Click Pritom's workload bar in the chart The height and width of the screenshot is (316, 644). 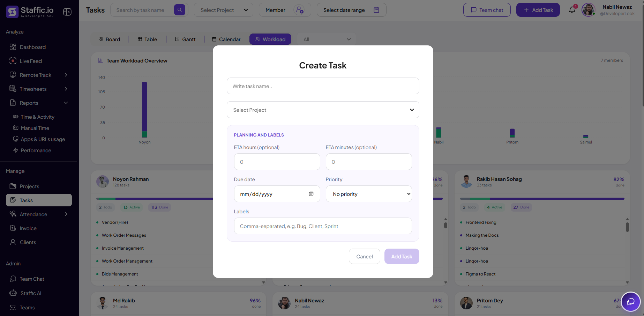(x=512, y=133)
